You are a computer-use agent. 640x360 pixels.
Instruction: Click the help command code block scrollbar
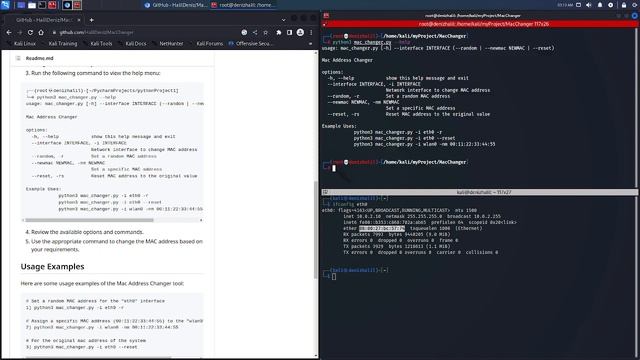pos(89,220)
